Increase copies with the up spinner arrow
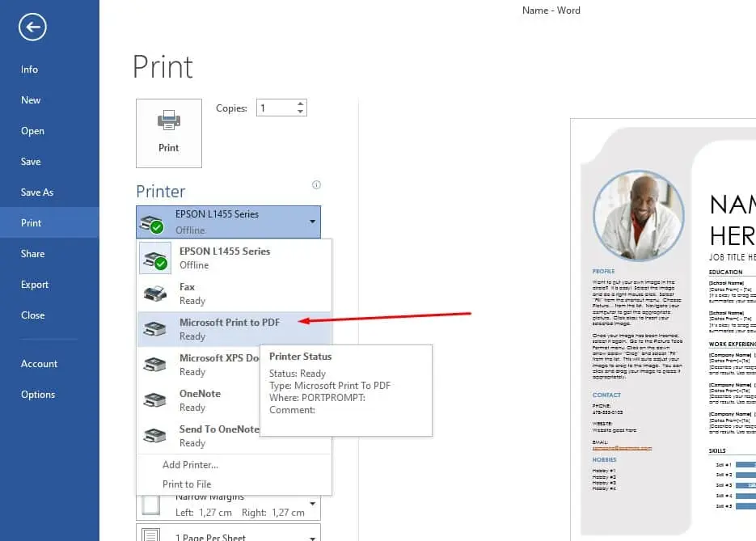756x541 pixels. (300, 104)
